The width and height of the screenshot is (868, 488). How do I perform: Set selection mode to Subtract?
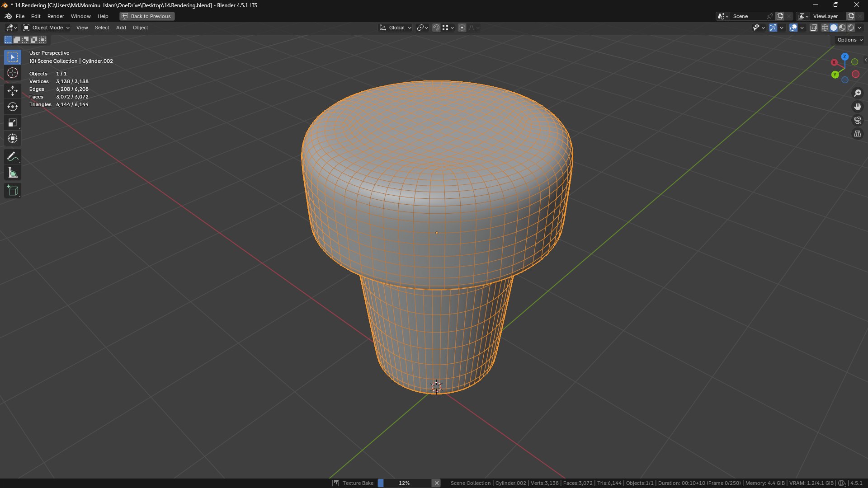point(25,40)
